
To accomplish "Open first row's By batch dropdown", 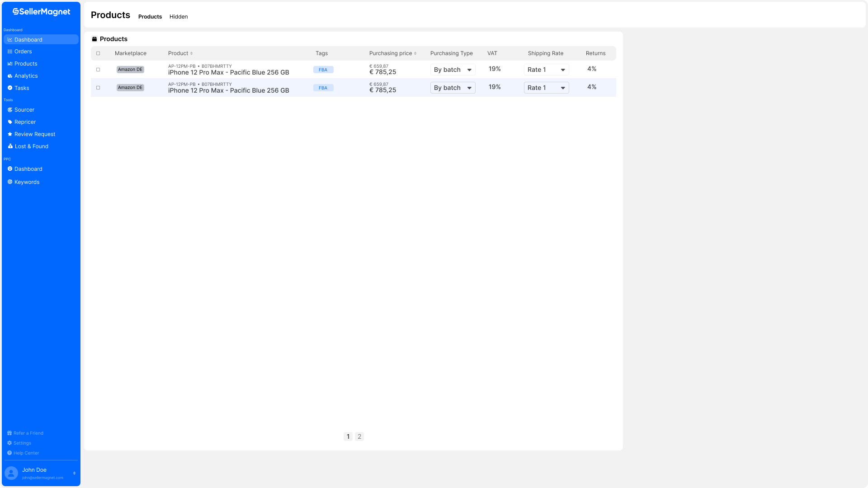I will coord(453,70).
